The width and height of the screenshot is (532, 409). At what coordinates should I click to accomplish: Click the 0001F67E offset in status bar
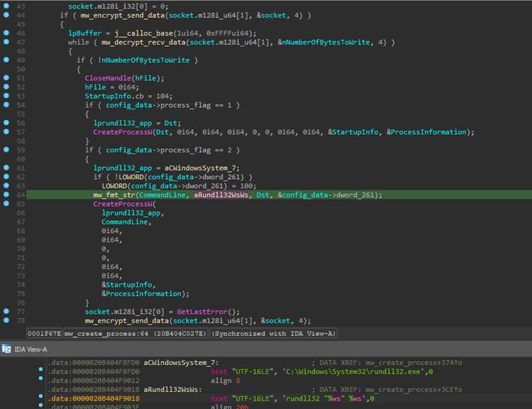click(44, 333)
